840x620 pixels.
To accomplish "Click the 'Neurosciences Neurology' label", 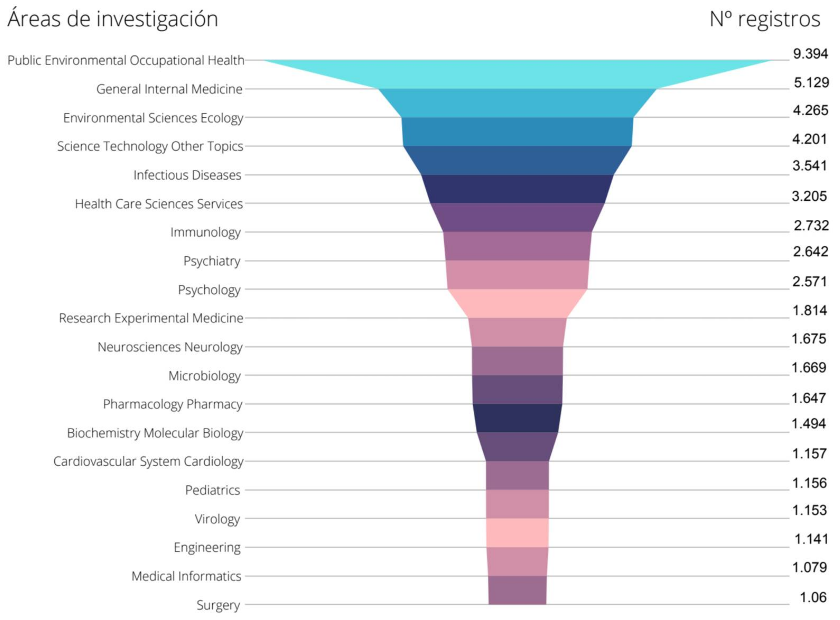I will point(170,347).
